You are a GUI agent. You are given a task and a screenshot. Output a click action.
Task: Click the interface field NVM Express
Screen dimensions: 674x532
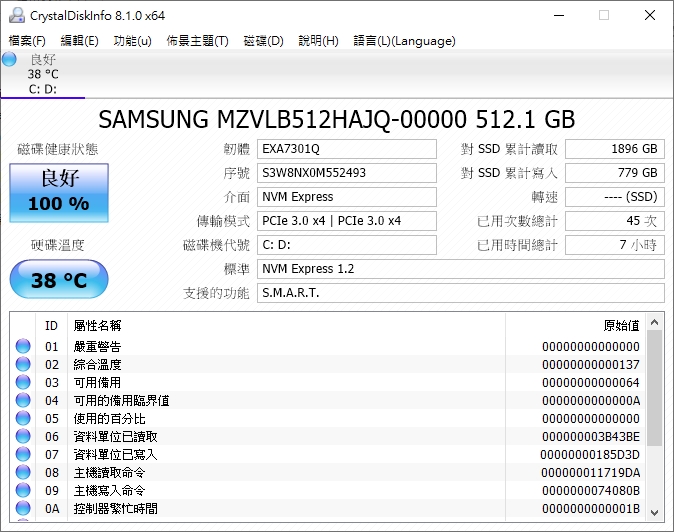346,197
